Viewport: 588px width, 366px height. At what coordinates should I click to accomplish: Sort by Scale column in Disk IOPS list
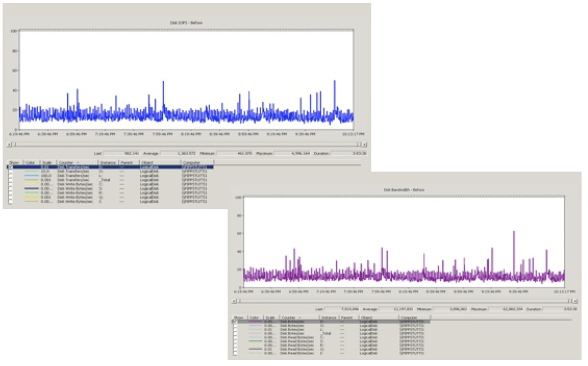click(x=48, y=162)
